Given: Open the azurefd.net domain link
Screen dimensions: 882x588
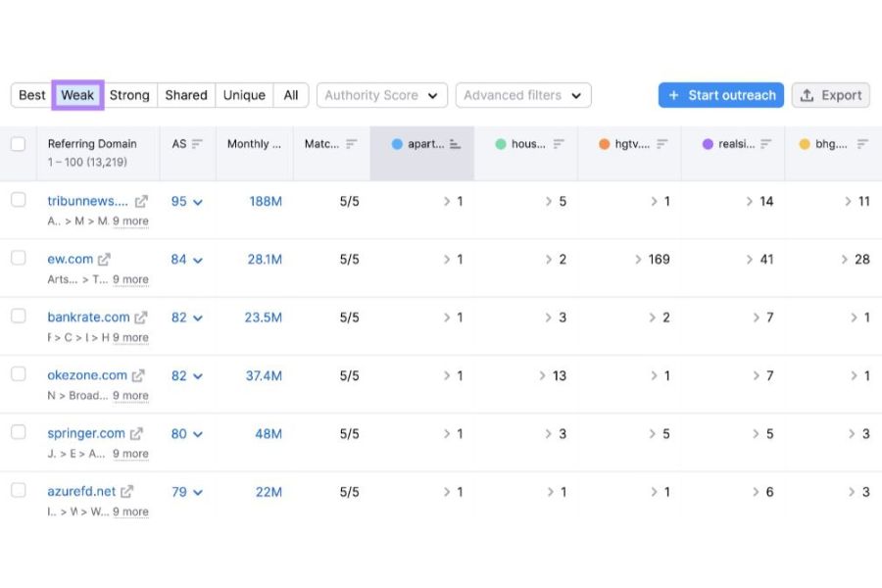Looking at the screenshot, I should click(81, 492).
